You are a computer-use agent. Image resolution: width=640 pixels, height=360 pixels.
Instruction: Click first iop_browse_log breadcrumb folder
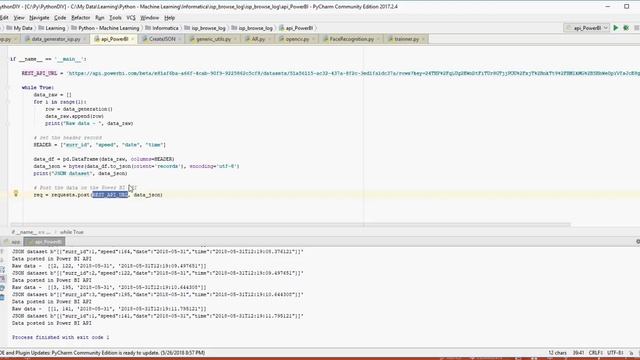(x=205, y=28)
